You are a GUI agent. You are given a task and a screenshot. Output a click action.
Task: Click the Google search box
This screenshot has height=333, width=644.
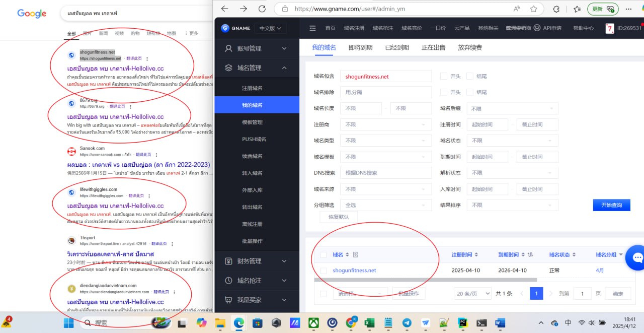click(x=136, y=13)
